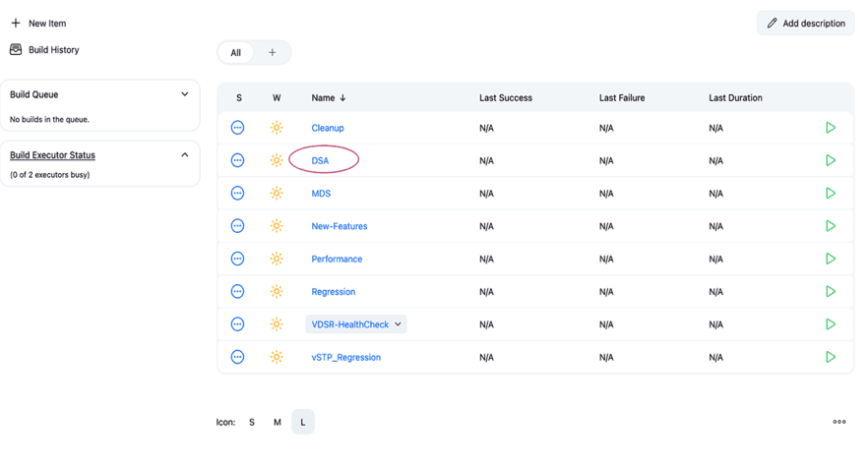This screenshot has height=466, width=868.
Task: Open the Regression job link
Action: point(333,292)
